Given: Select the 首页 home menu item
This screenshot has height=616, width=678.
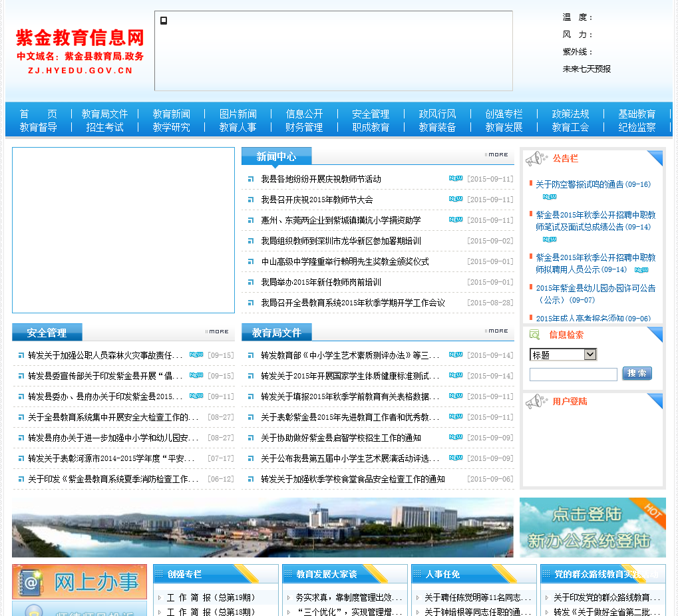Looking at the screenshot, I should [x=38, y=114].
